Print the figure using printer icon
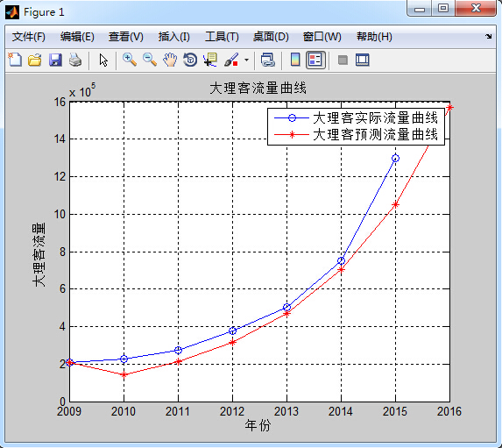Viewport: 502px width, 448px height. point(75,60)
